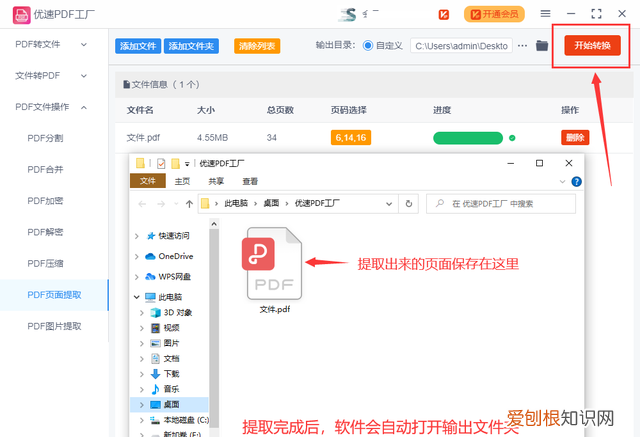Click the output path input field
Image resolution: width=640 pixels, height=437 pixels.
click(461, 46)
